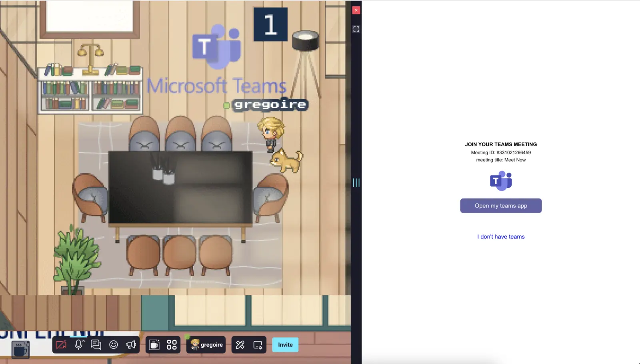Open the coffee cup room icon

154,345
